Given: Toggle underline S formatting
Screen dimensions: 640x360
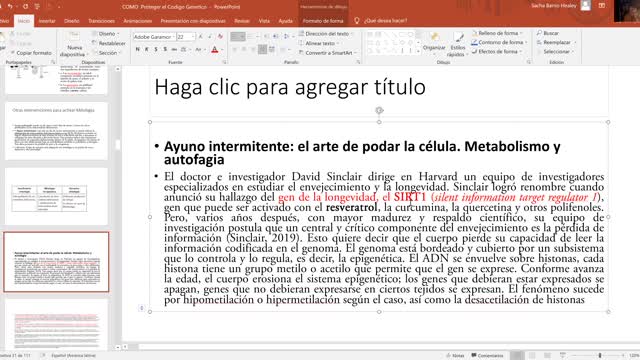Looking at the screenshot, I should (156, 49).
